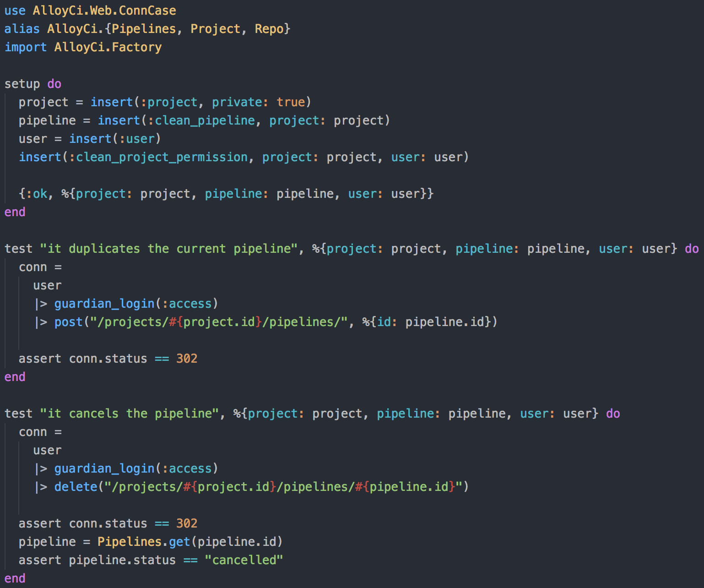Click the AlloyCi.Web.ConnCase module name
The width and height of the screenshot is (704, 588).
(104, 11)
